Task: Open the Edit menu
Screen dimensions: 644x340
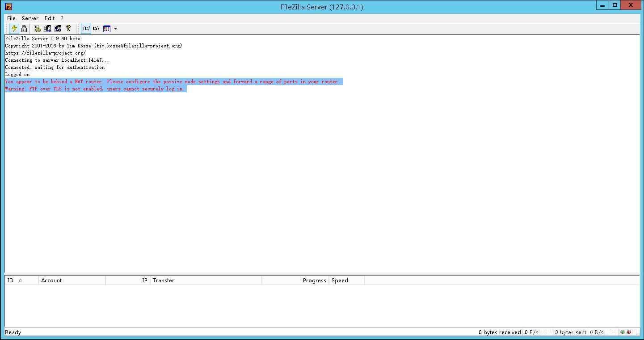Action: 50,18
